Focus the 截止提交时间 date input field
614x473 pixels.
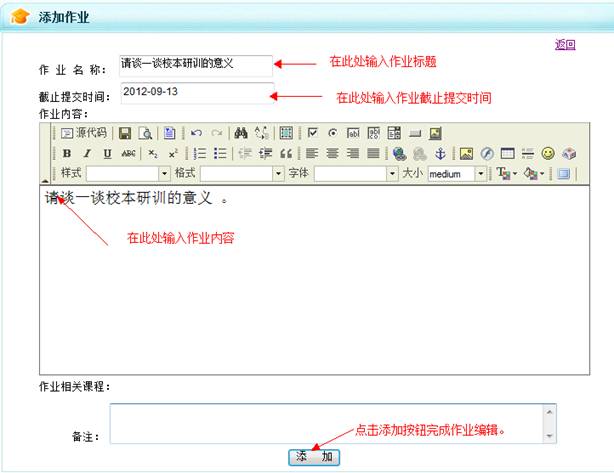point(197,93)
